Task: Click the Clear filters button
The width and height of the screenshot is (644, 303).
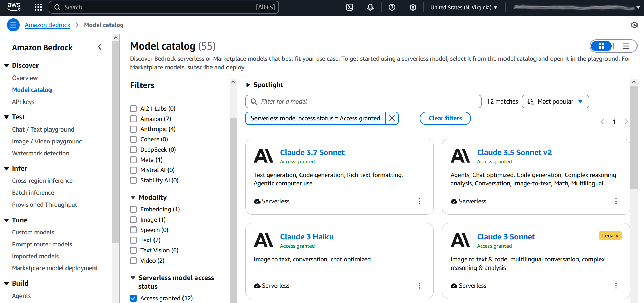Action: pos(445,118)
